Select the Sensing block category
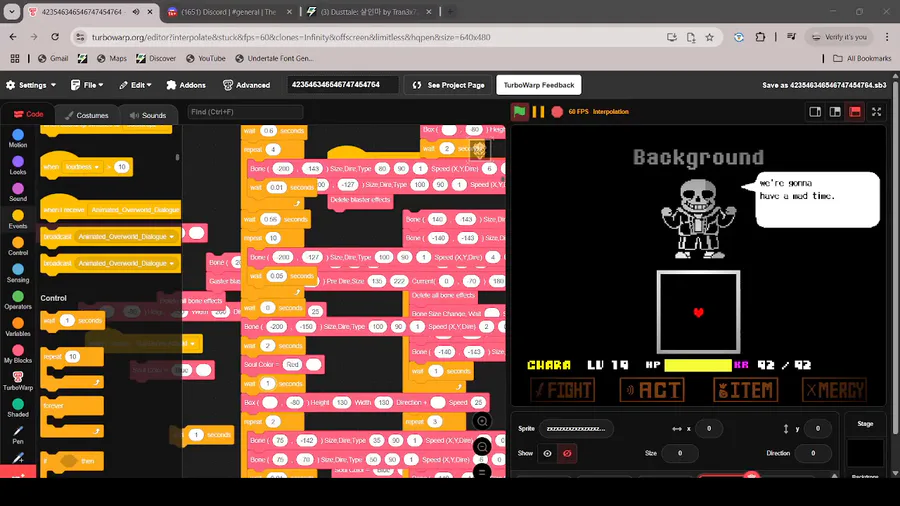 18,273
